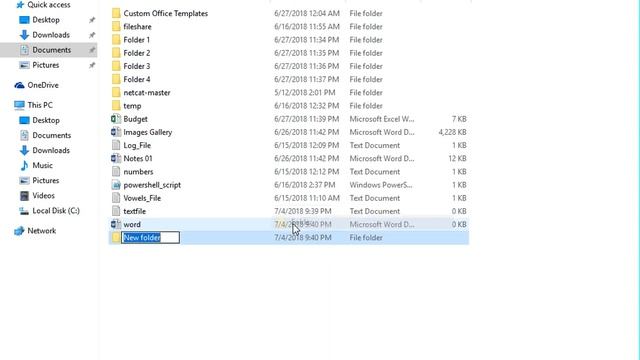This screenshot has width=640, height=360.
Task: Click the pin icon beside Pictures
Action: (92, 65)
